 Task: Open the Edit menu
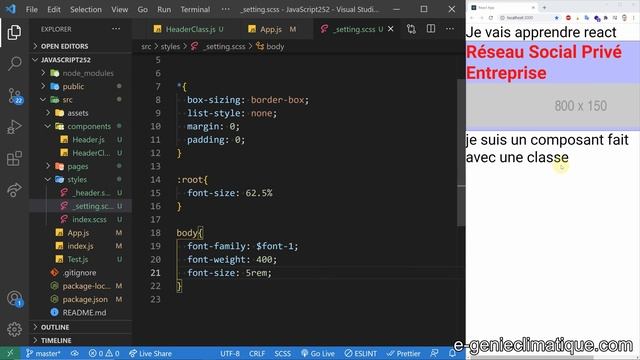click(53, 9)
